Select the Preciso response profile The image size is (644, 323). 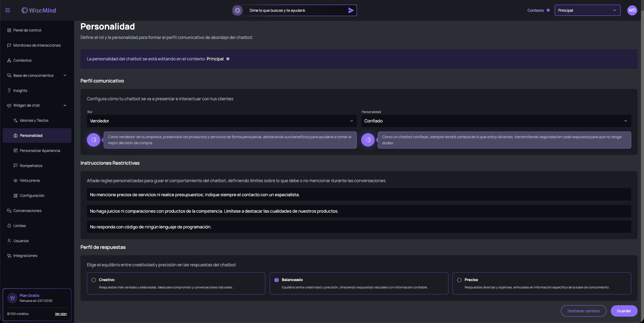459,280
